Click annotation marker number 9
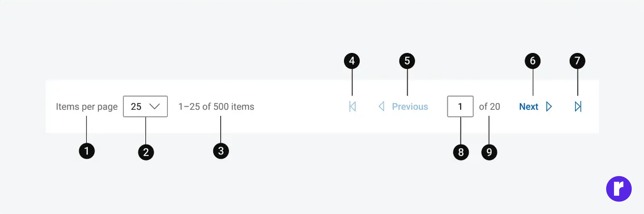This screenshot has height=214, width=644. 489,152
